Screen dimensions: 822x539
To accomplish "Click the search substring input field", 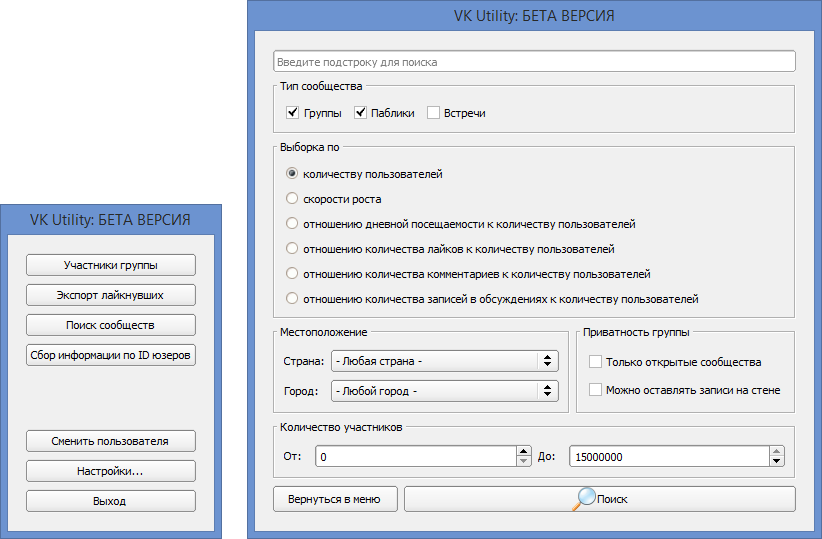I will pos(534,61).
